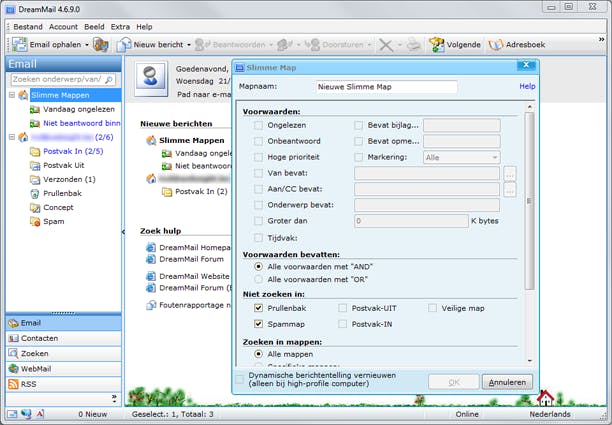Open the DreamMail Website link

194,276
